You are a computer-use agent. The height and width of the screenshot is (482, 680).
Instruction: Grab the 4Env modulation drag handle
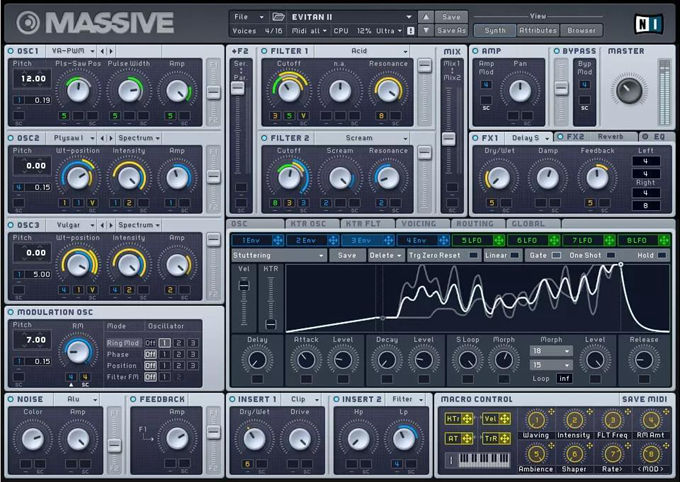click(x=443, y=240)
